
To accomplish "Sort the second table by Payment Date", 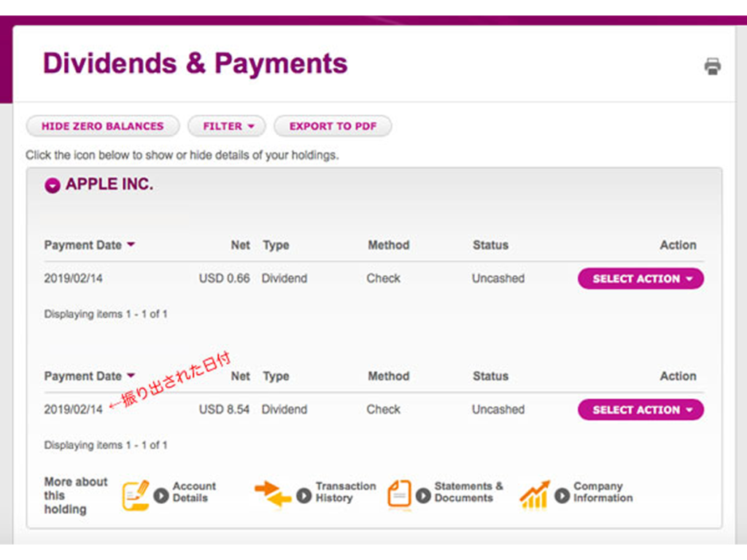I will click(x=90, y=376).
